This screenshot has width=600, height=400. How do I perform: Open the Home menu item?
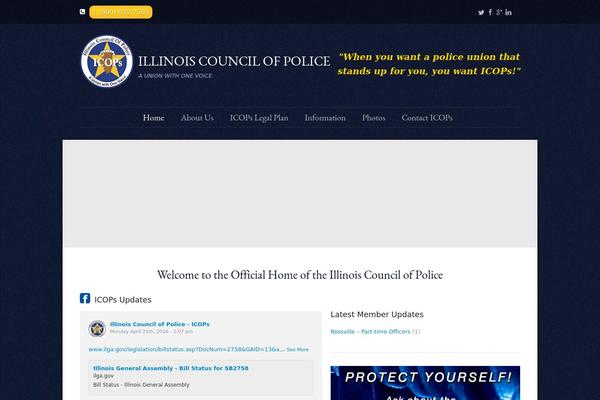point(153,118)
